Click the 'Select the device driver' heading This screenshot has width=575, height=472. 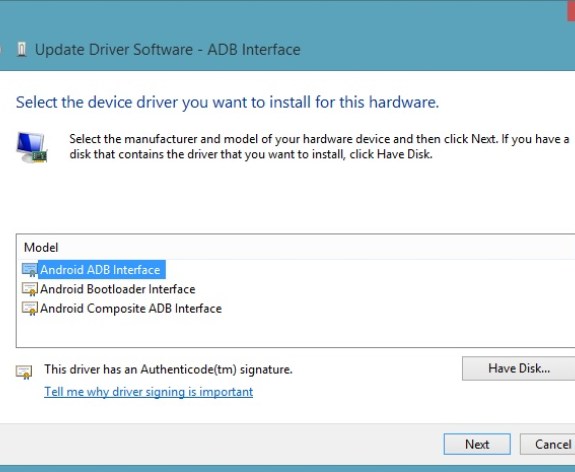pos(227,102)
